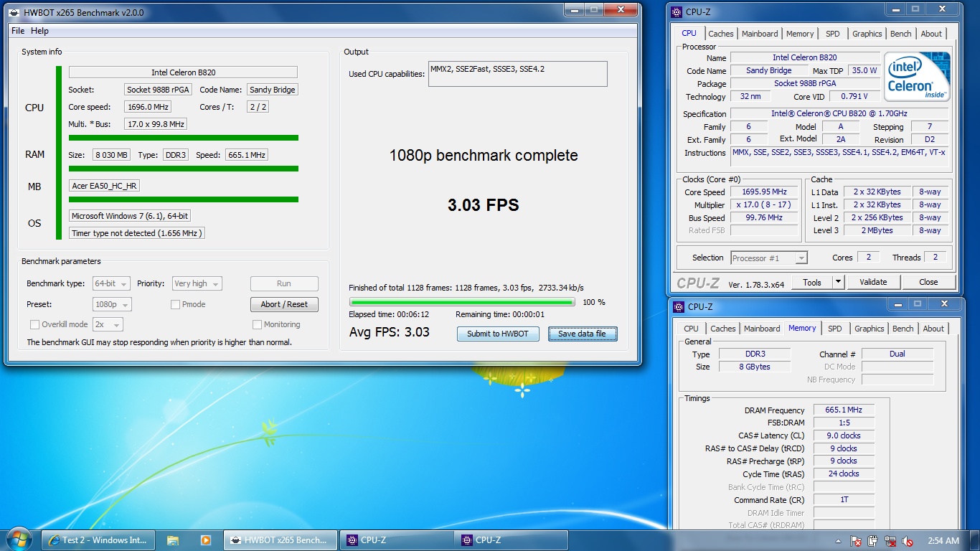This screenshot has height=551, width=980.
Task: Click the benchmark 100% progress bar
Action: pyautogui.click(x=463, y=302)
